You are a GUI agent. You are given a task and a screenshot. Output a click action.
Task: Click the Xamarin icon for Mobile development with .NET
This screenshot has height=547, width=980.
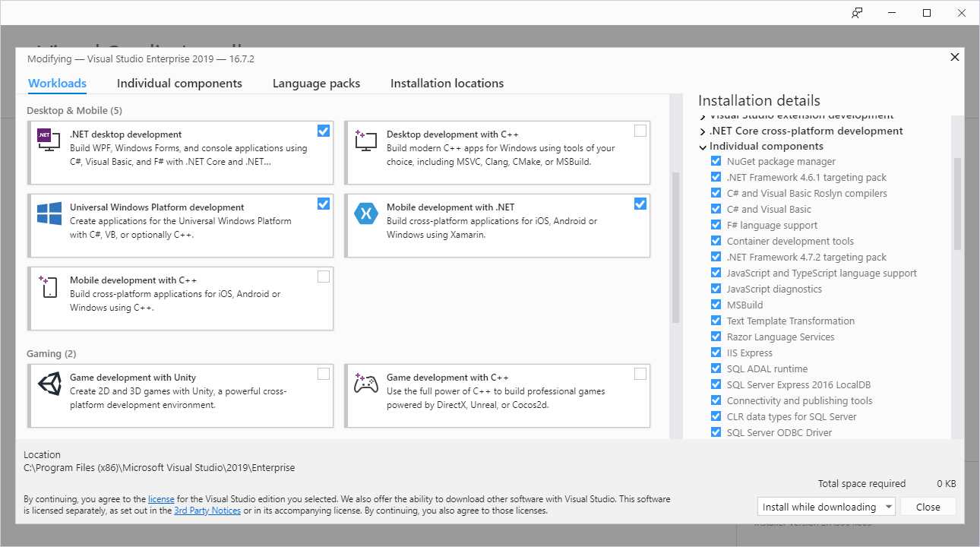tap(365, 214)
